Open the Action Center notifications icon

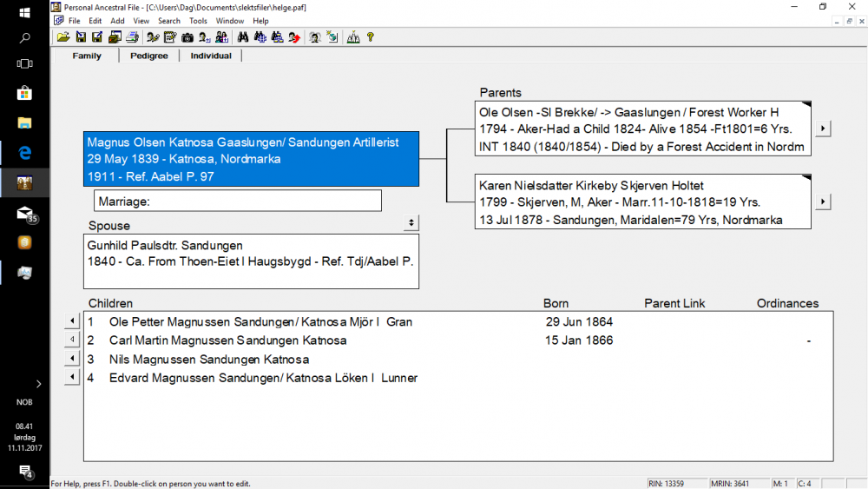tap(25, 472)
